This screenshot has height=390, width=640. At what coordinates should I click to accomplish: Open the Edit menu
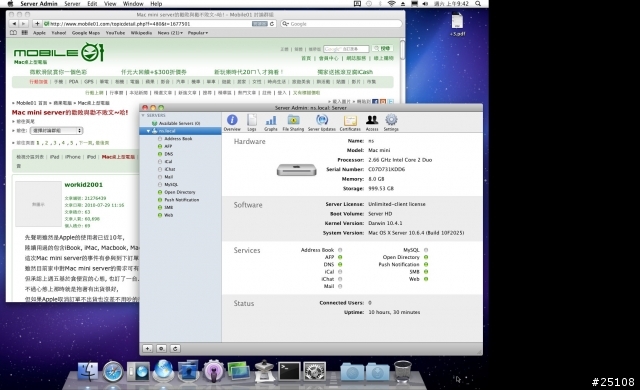coord(92,4)
